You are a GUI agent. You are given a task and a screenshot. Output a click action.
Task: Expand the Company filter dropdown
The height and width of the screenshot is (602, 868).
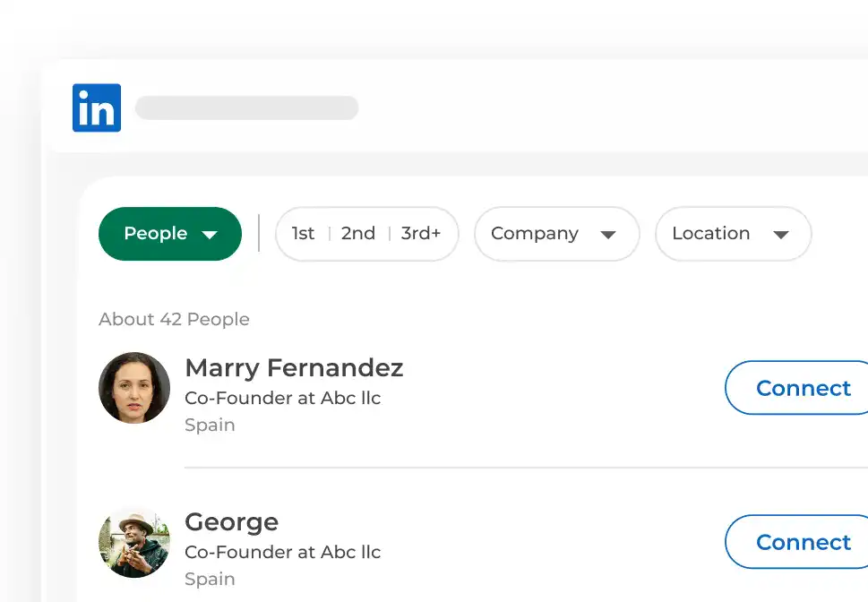click(557, 234)
